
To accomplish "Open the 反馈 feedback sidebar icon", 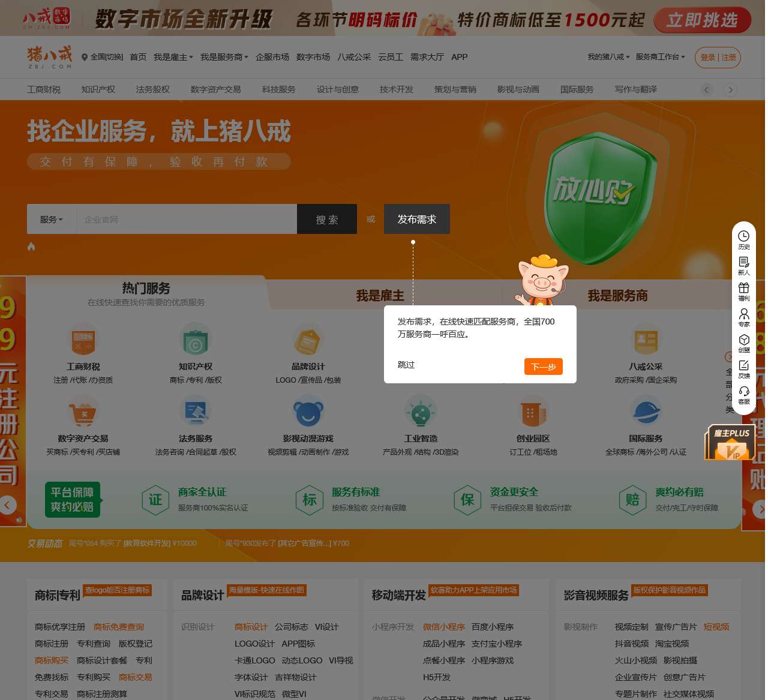I will pyautogui.click(x=743, y=369).
